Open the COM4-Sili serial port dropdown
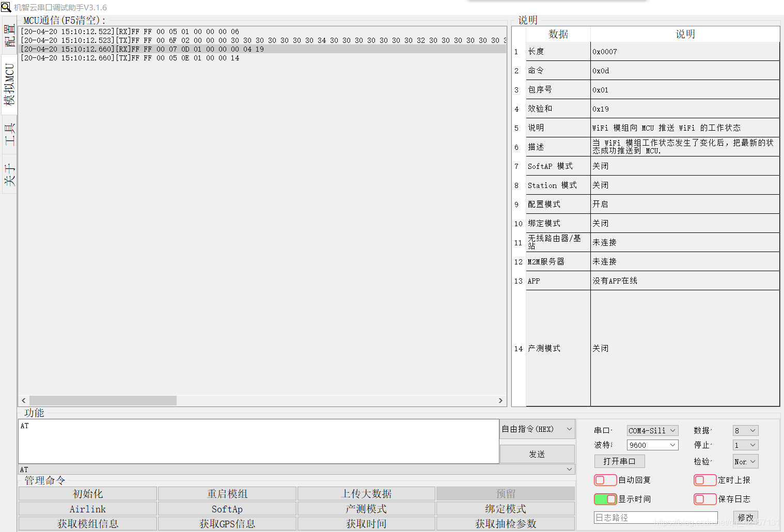Viewport: 784px width, 532px height. point(652,430)
